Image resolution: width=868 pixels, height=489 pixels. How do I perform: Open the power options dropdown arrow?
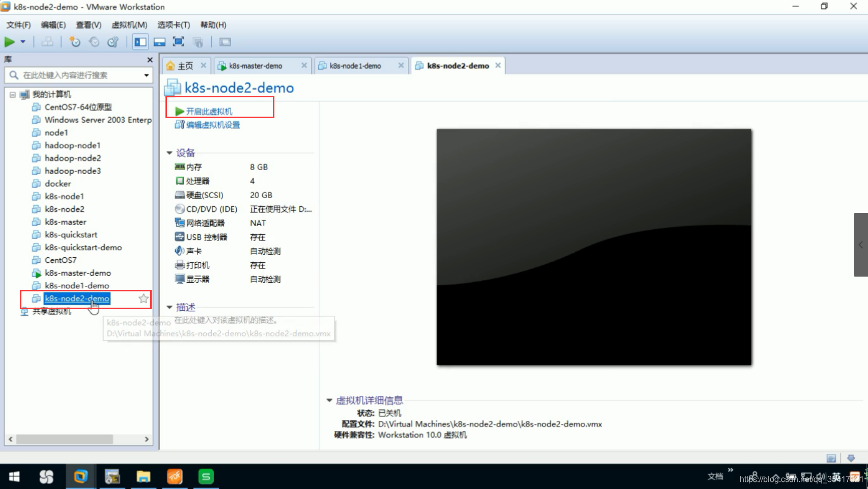23,42
